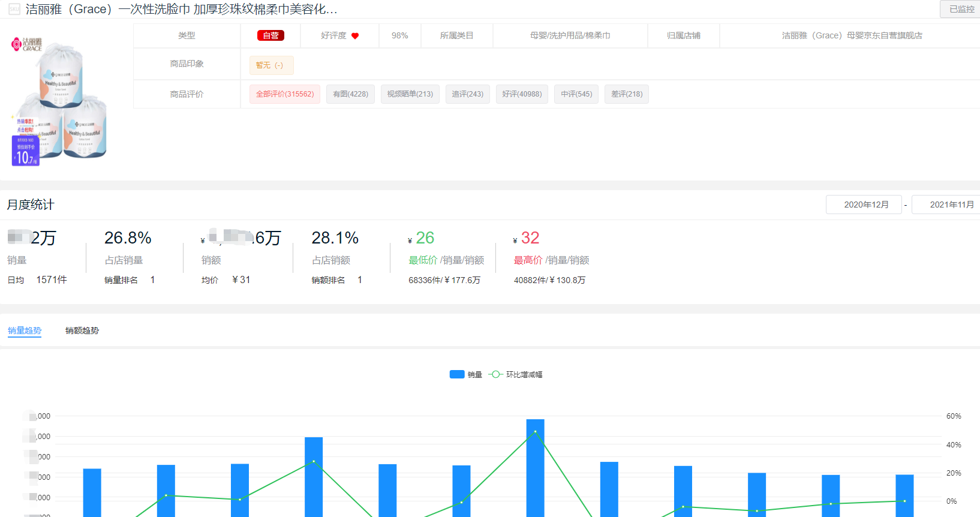Show 视频晒单(213) reviews
This screenshot has width=980, height=517.
(410, 94)
